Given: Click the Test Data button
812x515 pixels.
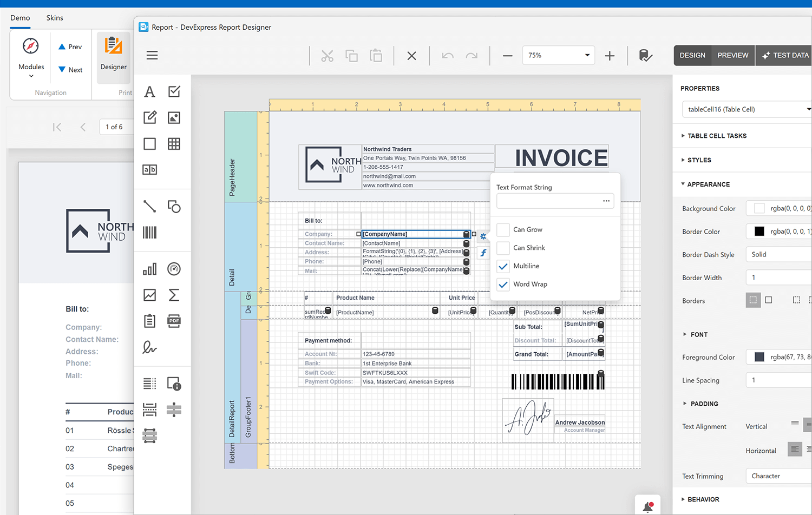Looking at the screenshot, I should (x=785, y=55).
